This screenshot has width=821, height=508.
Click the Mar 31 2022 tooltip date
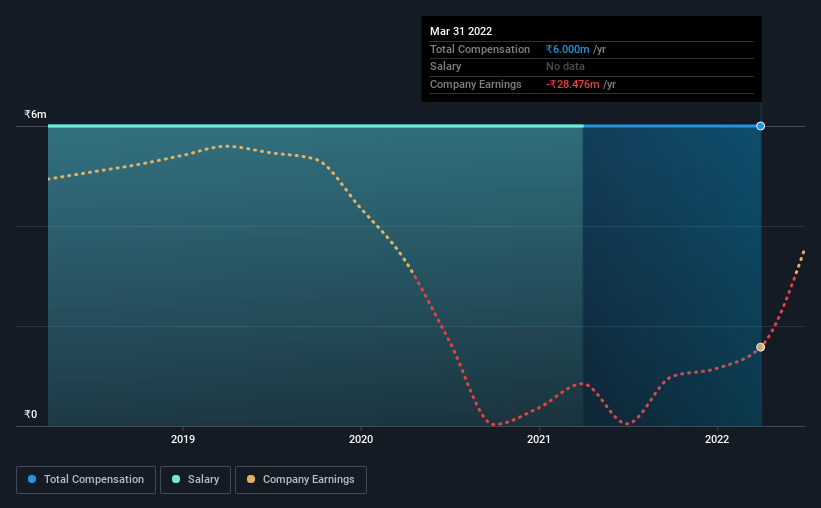461,31
